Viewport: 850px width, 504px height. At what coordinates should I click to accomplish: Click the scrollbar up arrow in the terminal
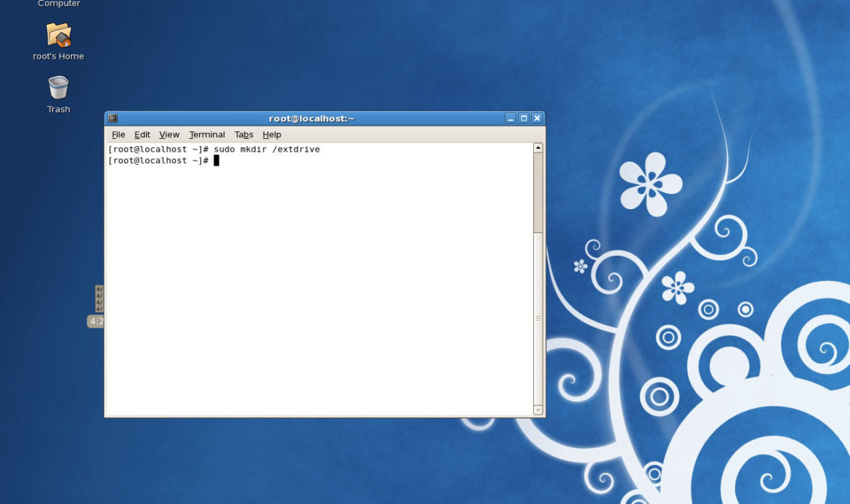(x=538, y=148)
